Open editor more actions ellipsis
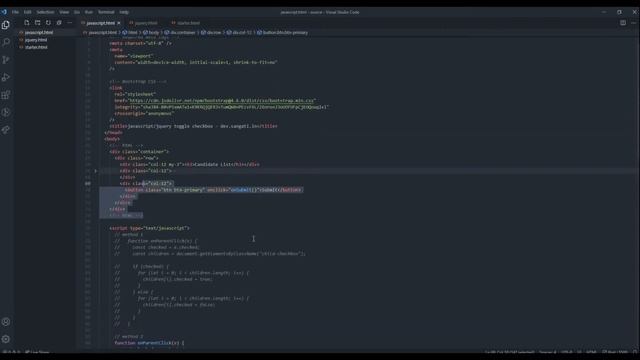The height and width of the screenshot is (360, 640). point(633,23)
